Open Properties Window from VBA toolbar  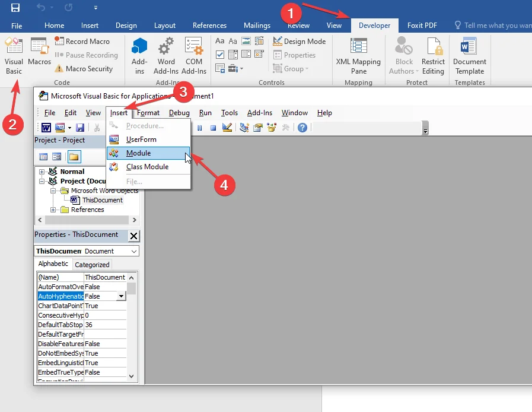[x=258, y=128]
